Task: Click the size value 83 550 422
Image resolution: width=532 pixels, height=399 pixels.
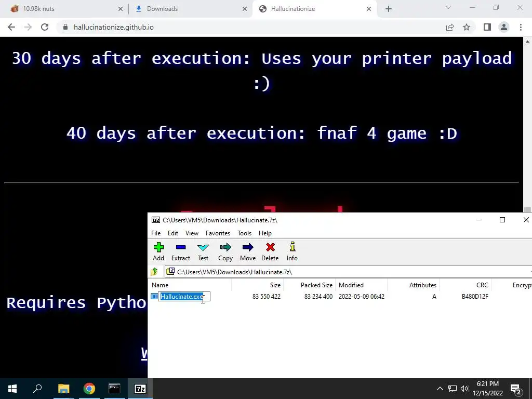Action: pyautogui.click(x=267, y=297)
